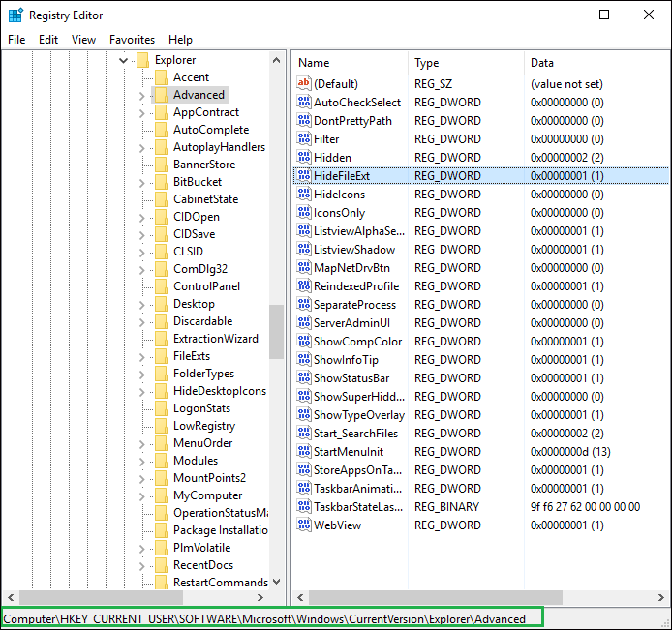Click the CabinetState folder icon
The image size is (672, 630).
[x=161, y=199]
